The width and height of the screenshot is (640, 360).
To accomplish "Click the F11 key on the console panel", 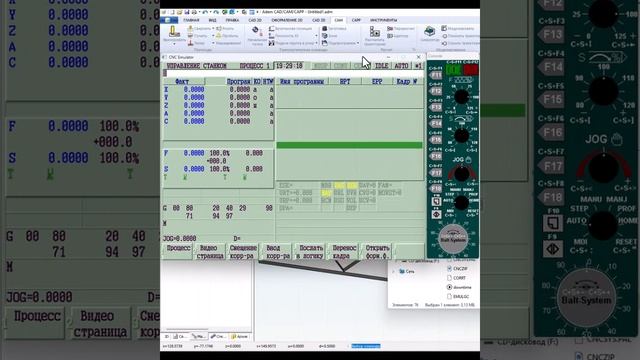I will tap(436, 75).
